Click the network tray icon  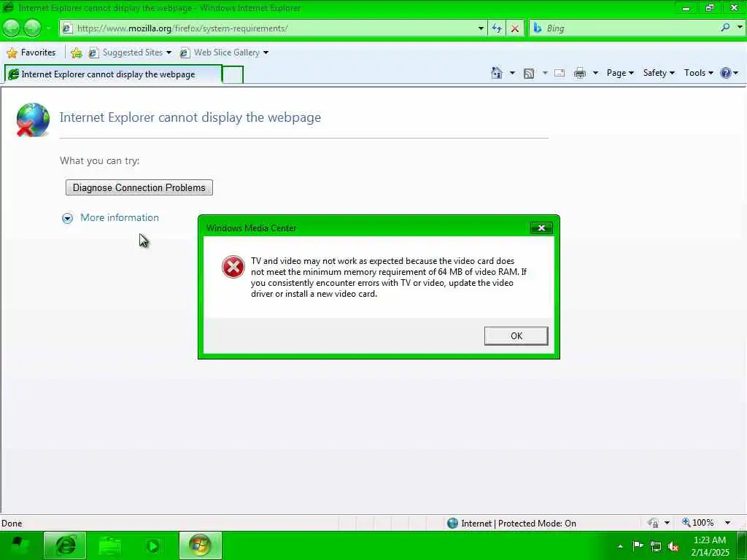click(656, 547)
